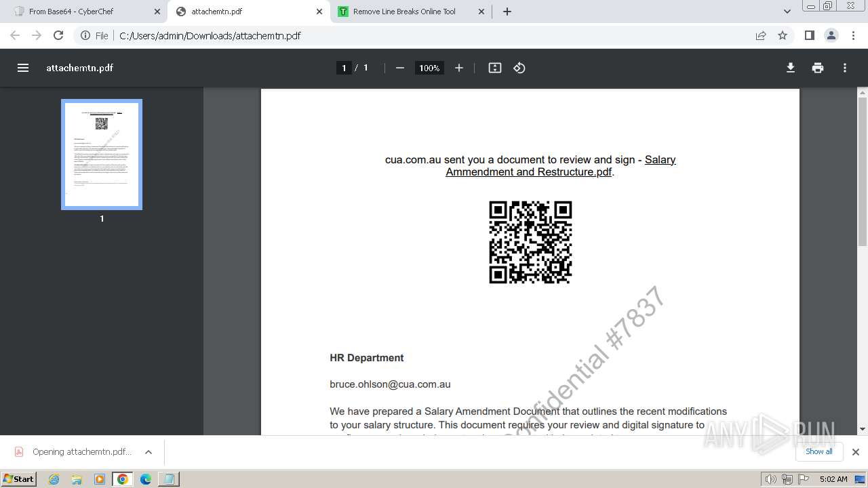Close the attachemtn.pdf tab

pyautogui.click(x=319, y=12)
